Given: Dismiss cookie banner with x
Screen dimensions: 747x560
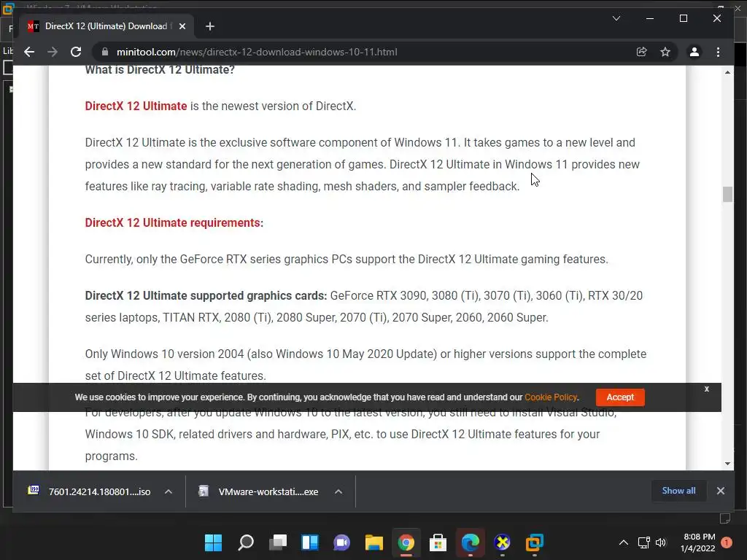Looking at the screenshot, I should 706,389.
